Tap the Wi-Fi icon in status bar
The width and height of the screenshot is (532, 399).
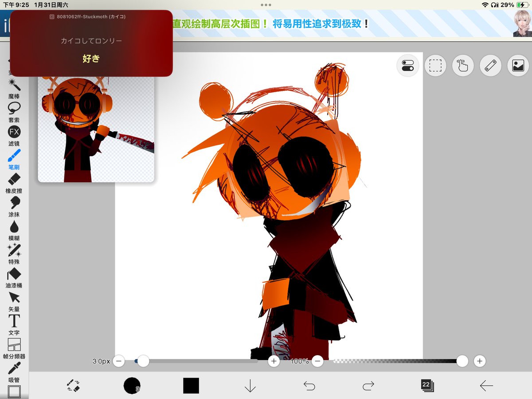click(485, 5)
